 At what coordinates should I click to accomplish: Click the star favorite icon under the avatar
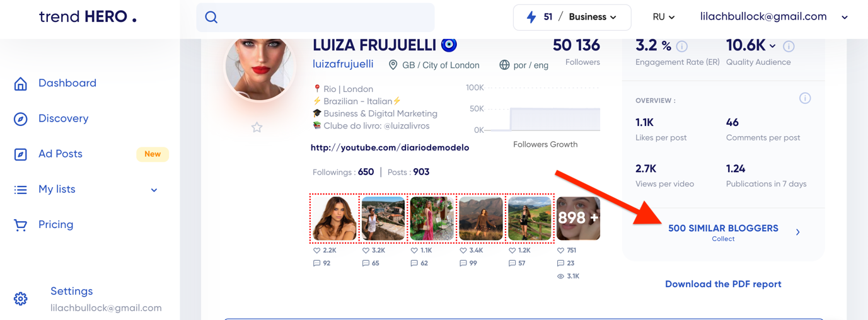click(257, 127)
